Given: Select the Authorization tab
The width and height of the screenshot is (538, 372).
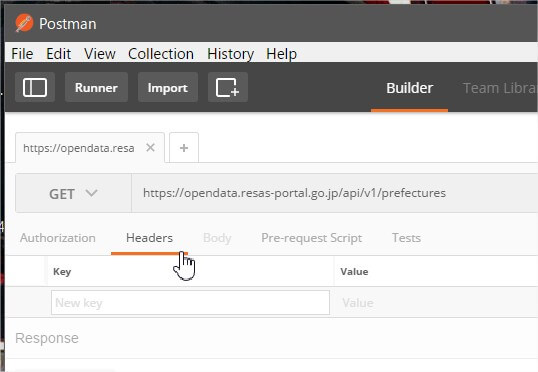Looking at the screenshot, I should [58, 238].
